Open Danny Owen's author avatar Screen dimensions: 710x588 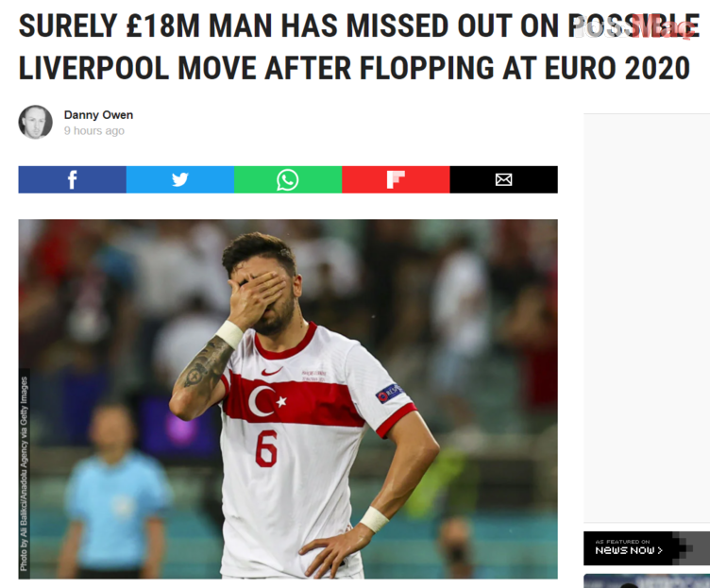(x=35, y=122)
